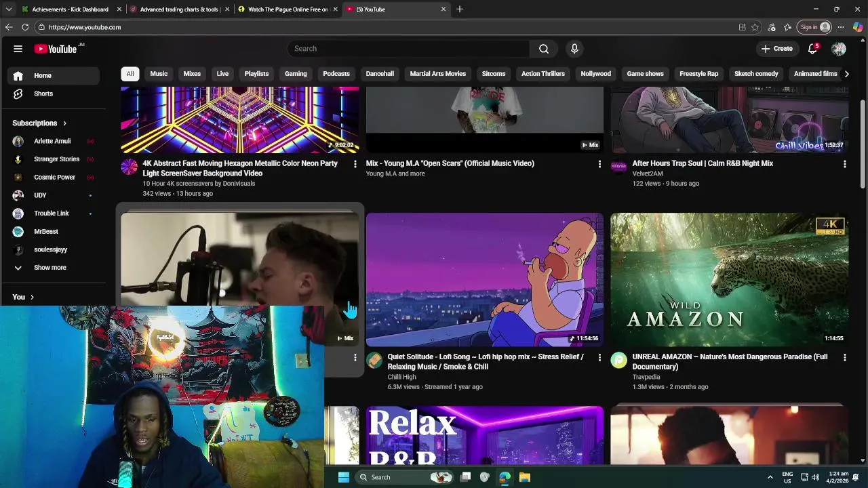This screenshot has width=868, height=488.
Task: Add this page to favorites (star)
Action: click(x=755, y=27)
